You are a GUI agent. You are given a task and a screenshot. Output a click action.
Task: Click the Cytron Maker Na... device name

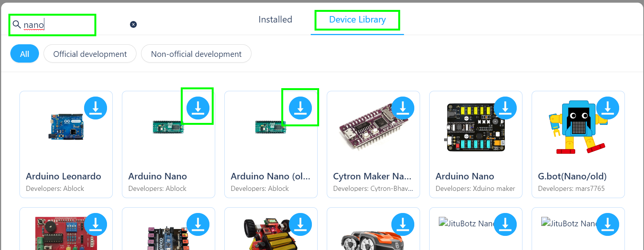coord(372,176)
